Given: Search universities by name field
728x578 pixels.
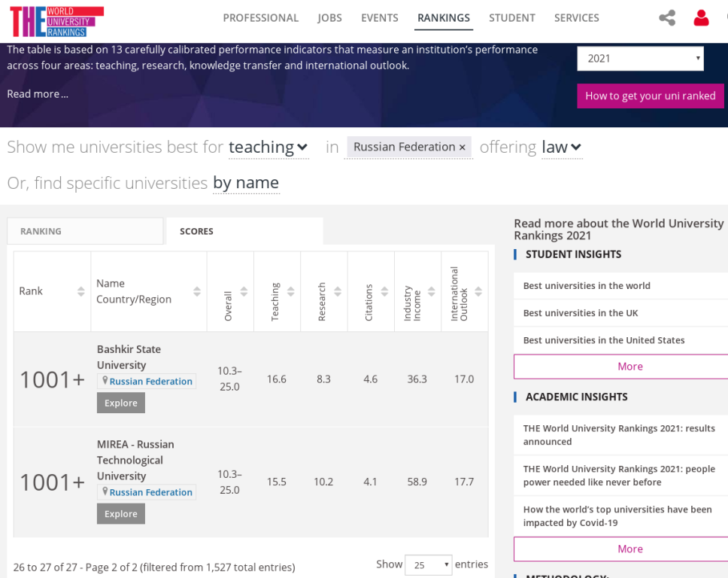Looking at the screenshot, I should tap(246, 183).
